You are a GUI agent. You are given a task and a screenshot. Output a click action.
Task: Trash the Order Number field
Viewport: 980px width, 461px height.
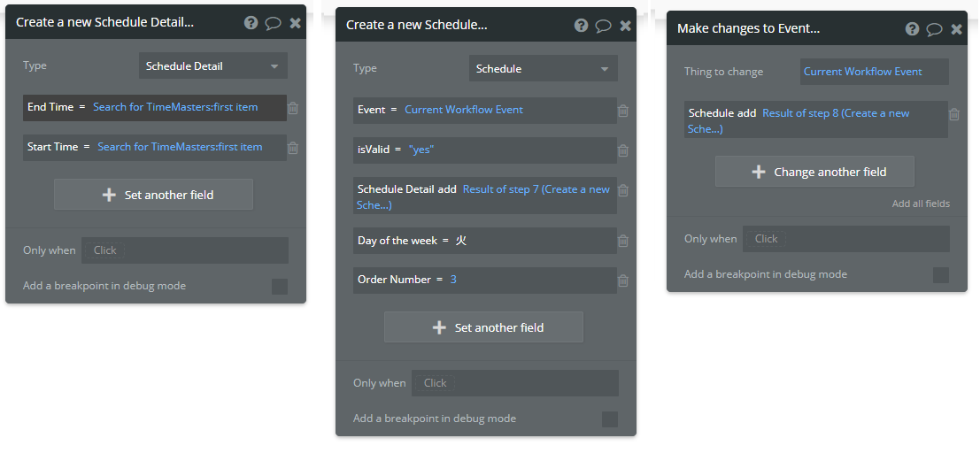click(x=623, y=280)
